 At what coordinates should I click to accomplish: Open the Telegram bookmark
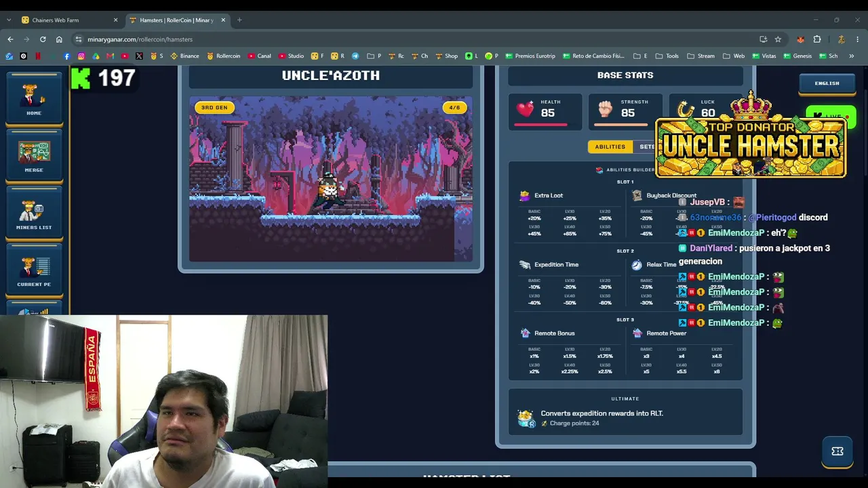[355, 56]
